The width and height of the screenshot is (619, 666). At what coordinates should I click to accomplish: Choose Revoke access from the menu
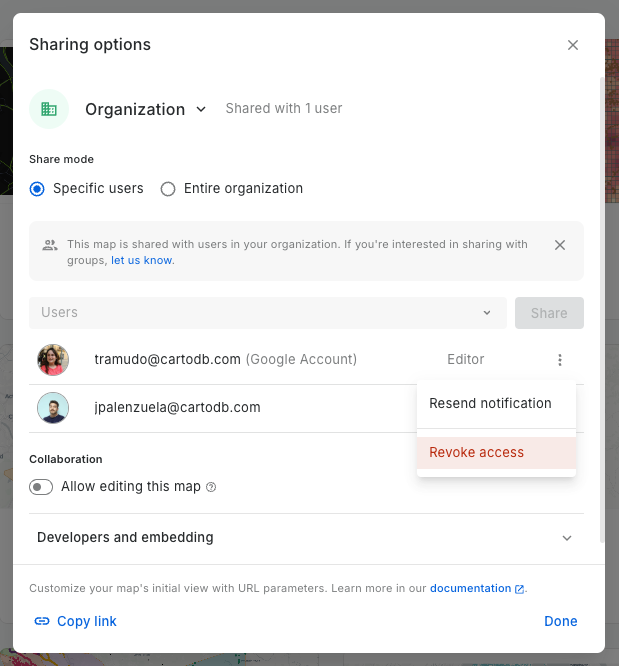coord(477,453)
